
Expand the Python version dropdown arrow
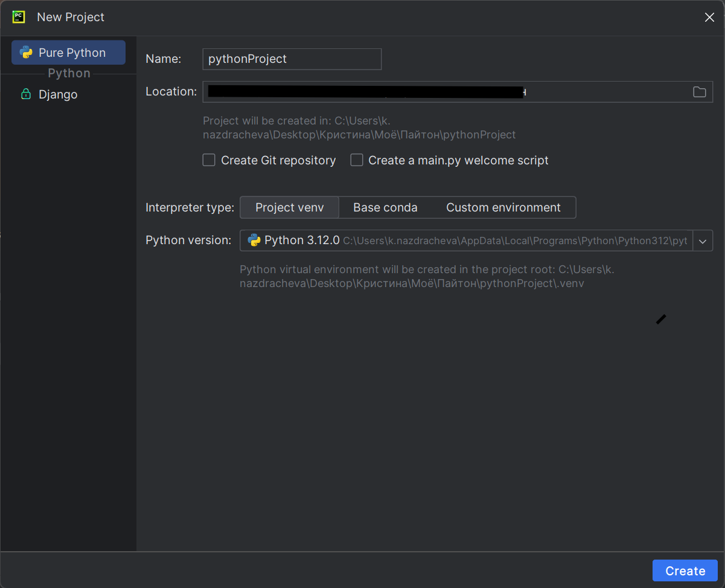click(x=703, y=241)
